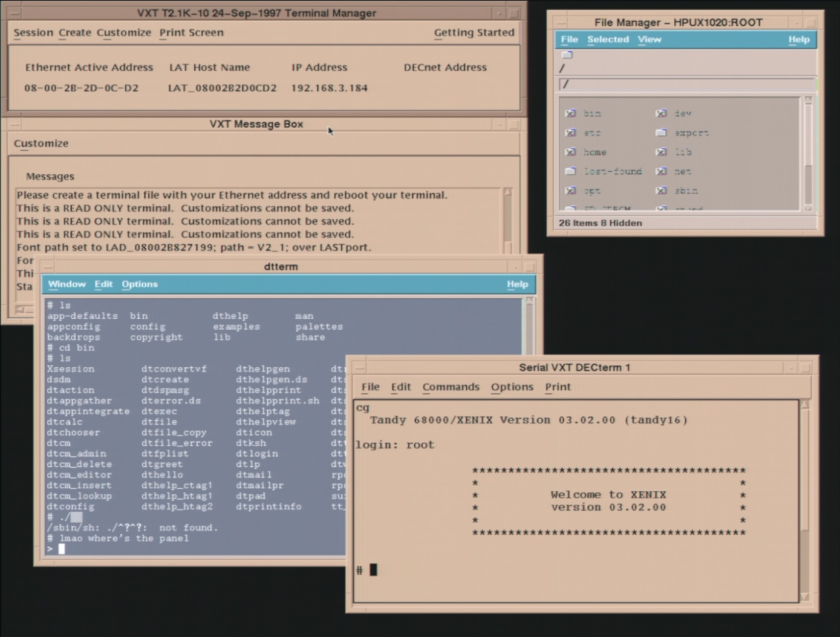840x637 pixels.
Task: Click the "Font path set to" message line
Action: pos(194,247)
